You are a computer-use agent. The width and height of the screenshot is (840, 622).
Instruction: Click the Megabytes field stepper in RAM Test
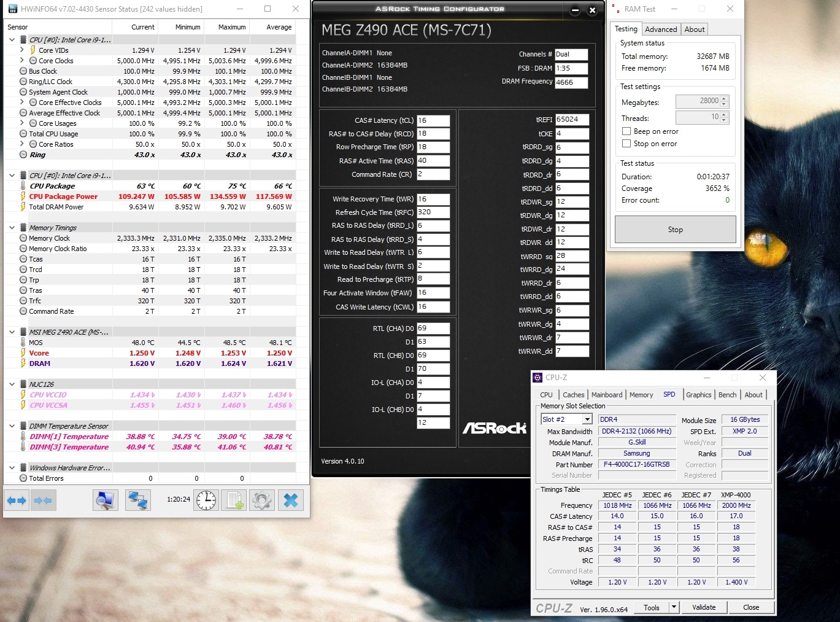(724, 101)
